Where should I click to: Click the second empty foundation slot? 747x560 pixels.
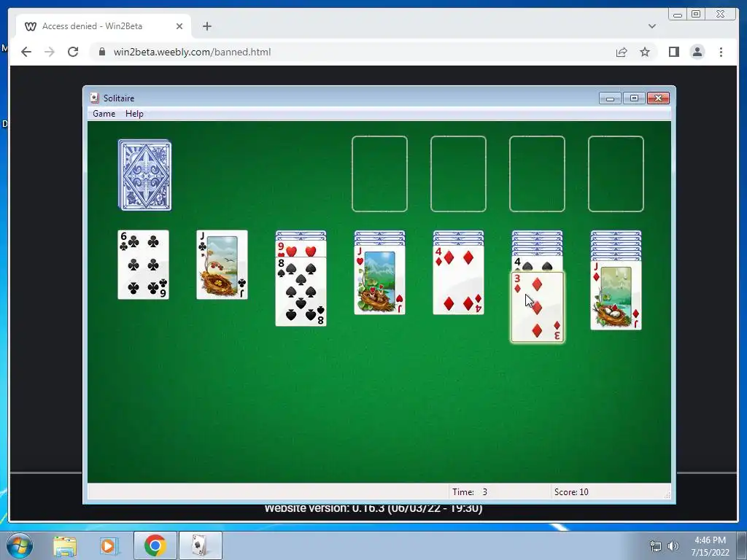458,174
